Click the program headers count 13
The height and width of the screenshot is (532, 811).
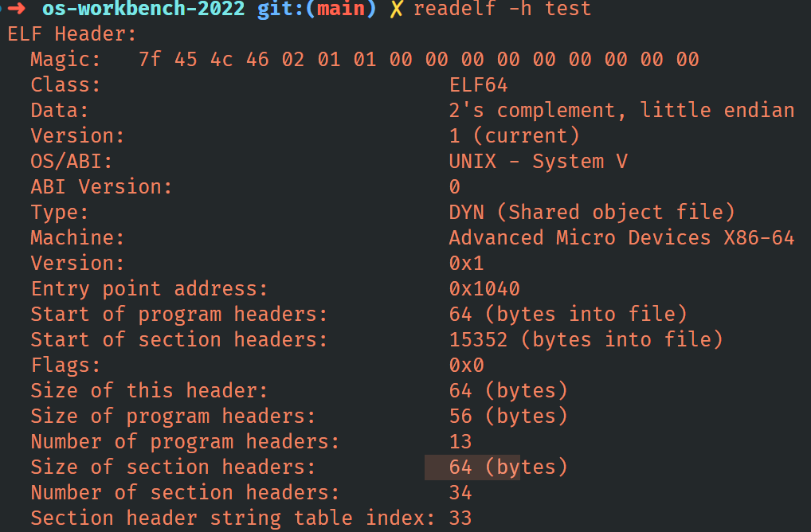point(460,442)
